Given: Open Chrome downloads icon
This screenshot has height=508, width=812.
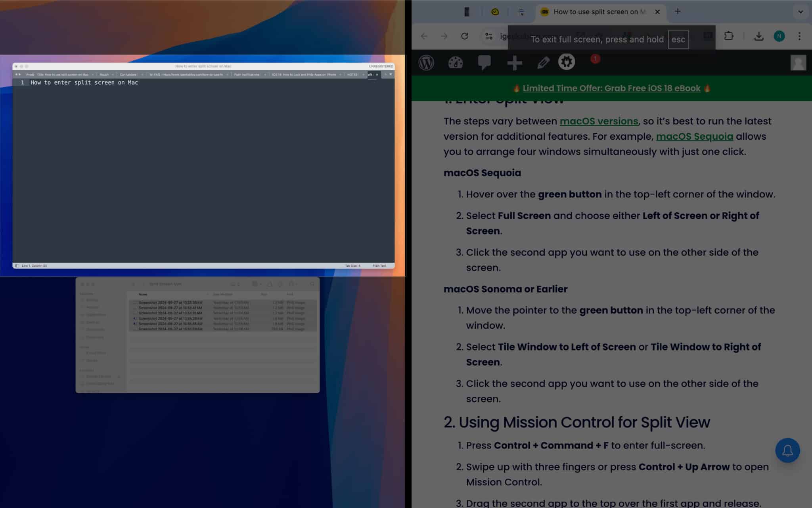Looking at the screenshot, I should pos(759,36).
